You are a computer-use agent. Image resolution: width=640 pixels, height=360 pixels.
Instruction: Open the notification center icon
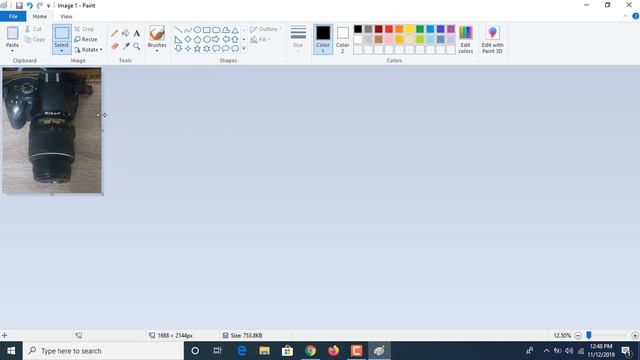[x=627, y=351]
